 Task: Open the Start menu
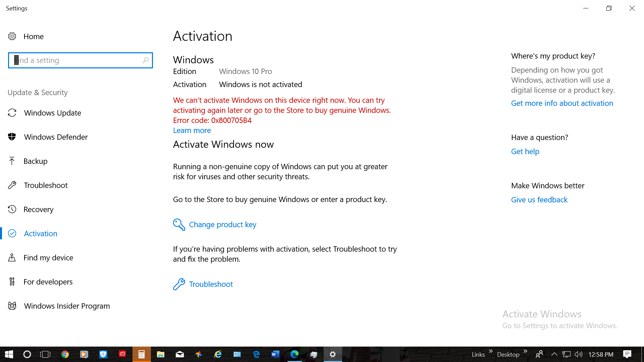click(9, 354)
